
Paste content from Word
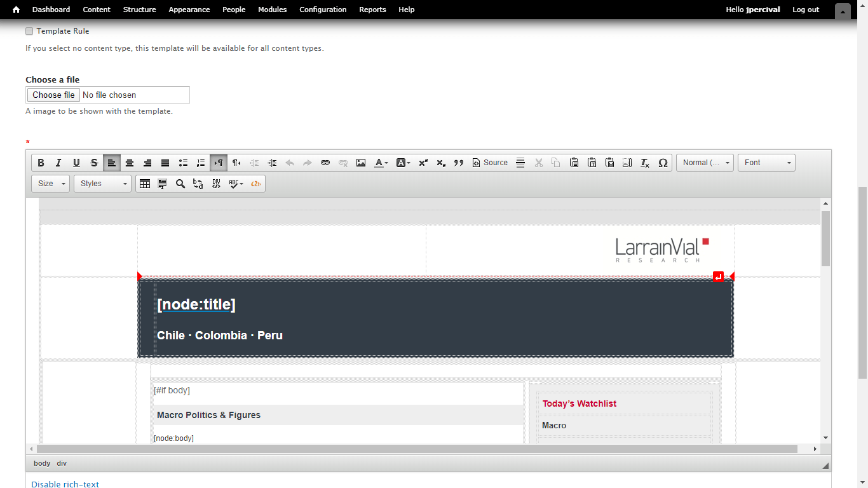609,162
